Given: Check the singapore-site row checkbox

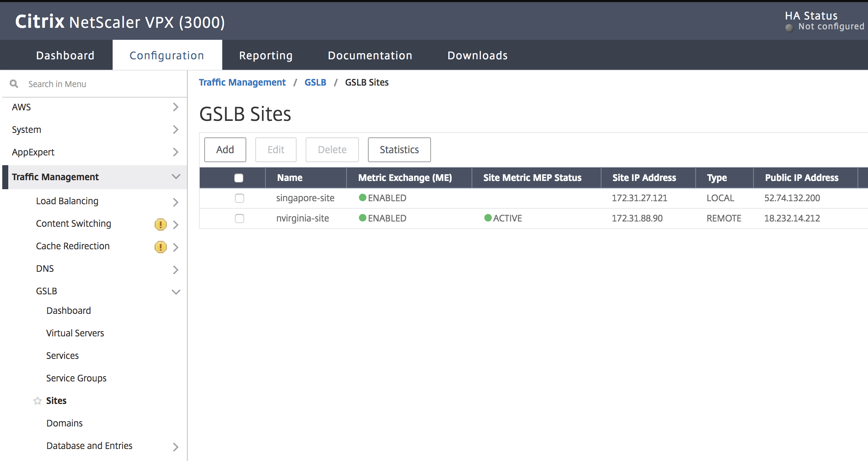Looking at the screenshot, I should click(239, 198).
